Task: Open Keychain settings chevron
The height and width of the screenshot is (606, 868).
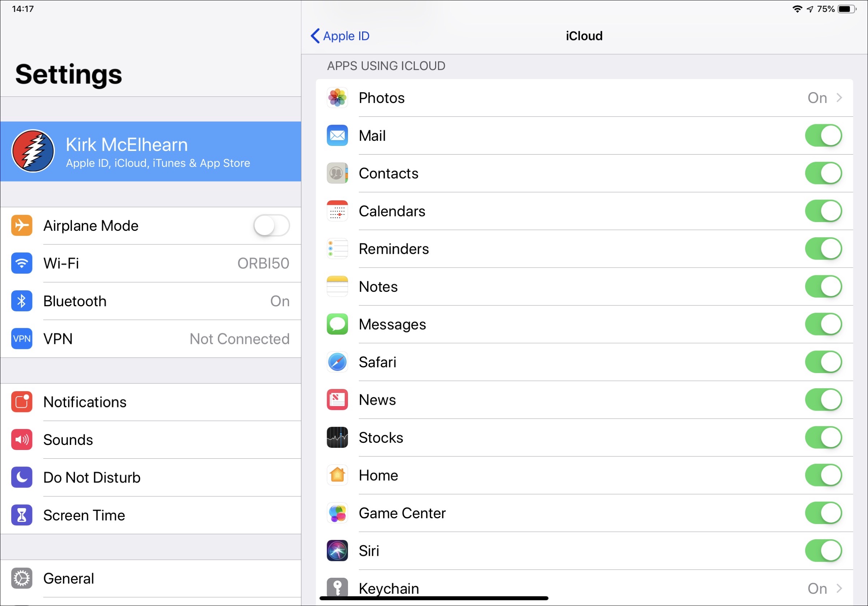Action: point(839,588)
